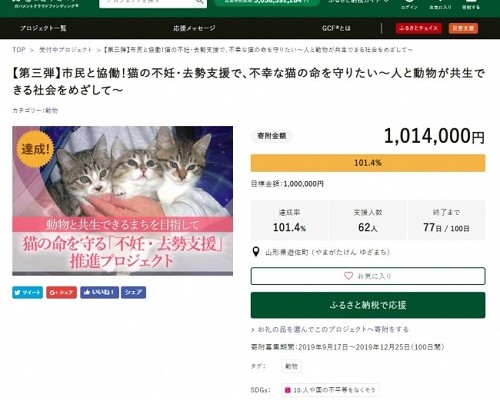The height and width of the screenshot is (400, 500).
Task: Click the heart icon on お気に入り button
Action: pos(348,276)
